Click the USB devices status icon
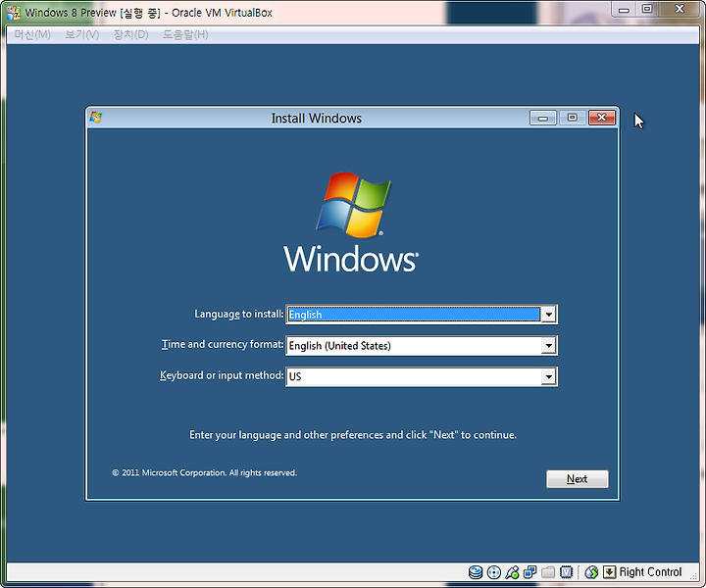 512,572
